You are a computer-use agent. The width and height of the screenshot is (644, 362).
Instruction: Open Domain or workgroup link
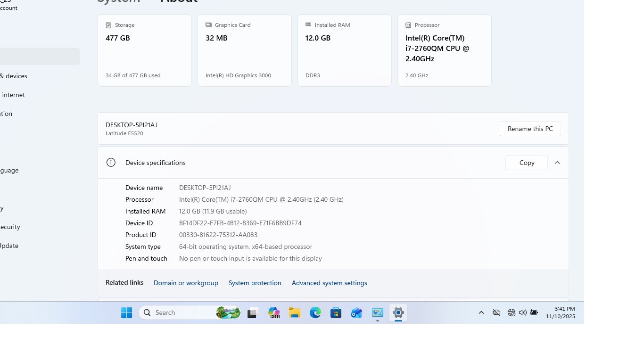click(186, 283)
